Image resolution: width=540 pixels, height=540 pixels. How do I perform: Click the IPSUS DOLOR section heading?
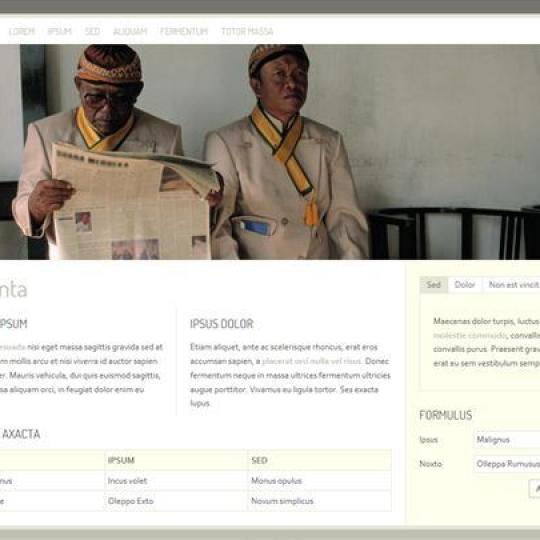[x=222, y=324]
